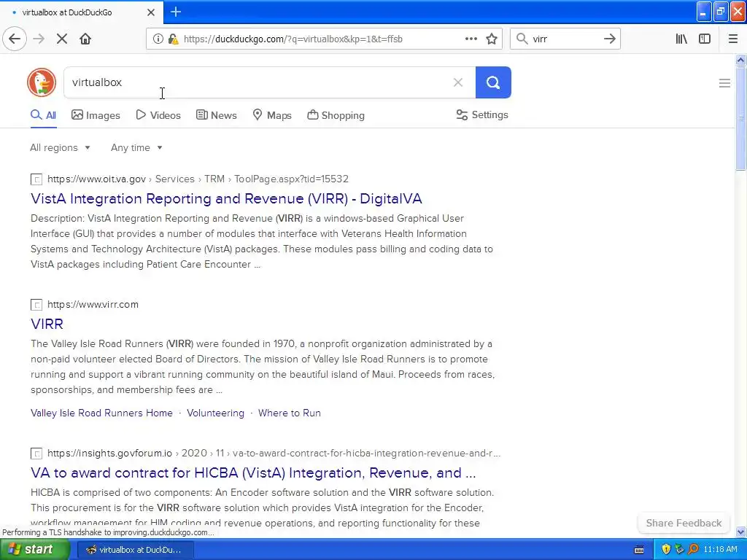Click the forward navigation arrow
Image resolution: width=747 pixels, height=560 pixels.
(39, 39)
